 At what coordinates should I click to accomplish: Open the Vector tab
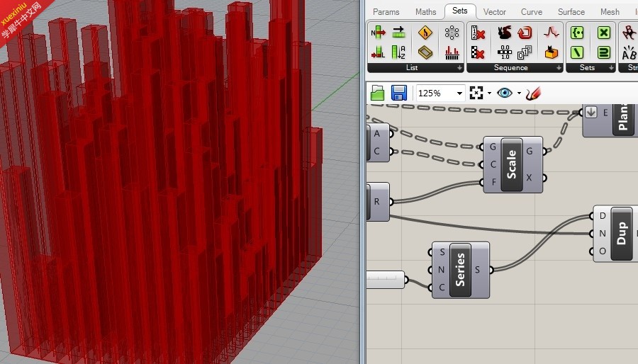point(494,12)
